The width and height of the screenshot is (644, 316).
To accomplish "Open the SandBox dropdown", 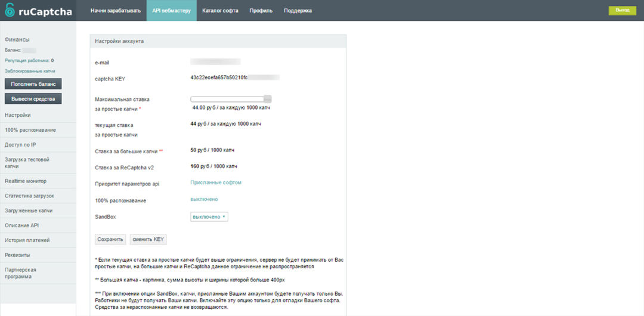I will (209, 217).
